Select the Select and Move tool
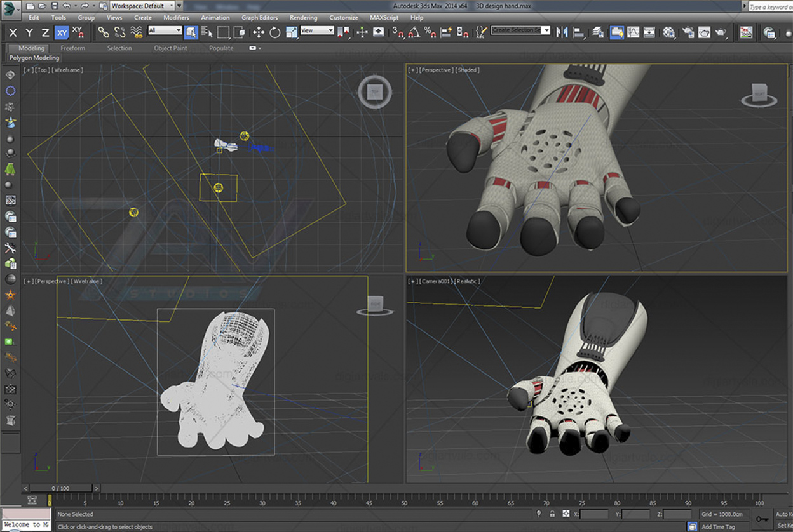Viewport: 793px width, 532px height. point(260,31)
